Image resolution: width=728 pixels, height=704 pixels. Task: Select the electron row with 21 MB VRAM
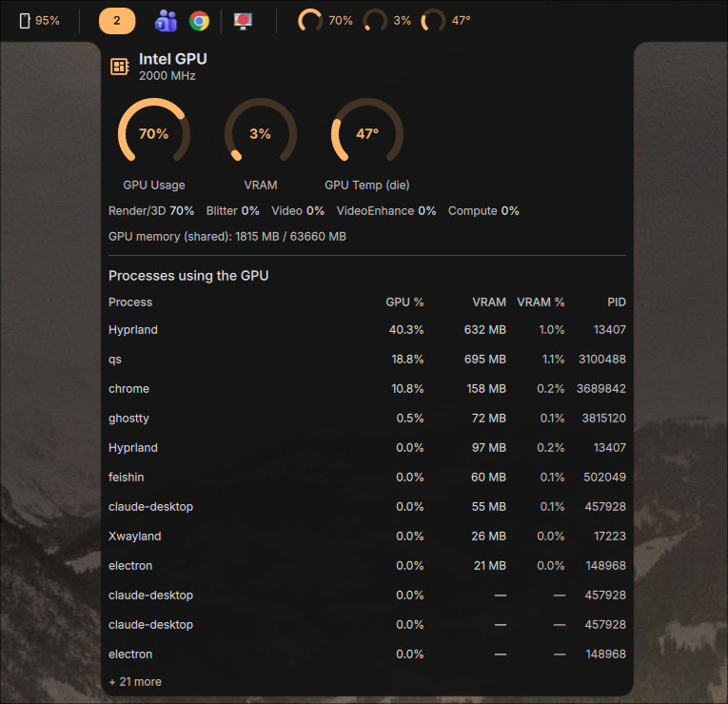(367, 566)
